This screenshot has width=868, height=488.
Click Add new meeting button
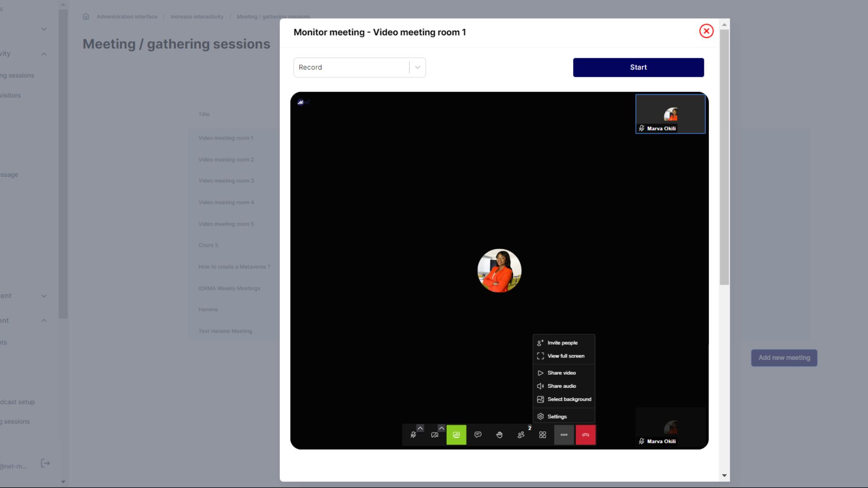(784, 357)
